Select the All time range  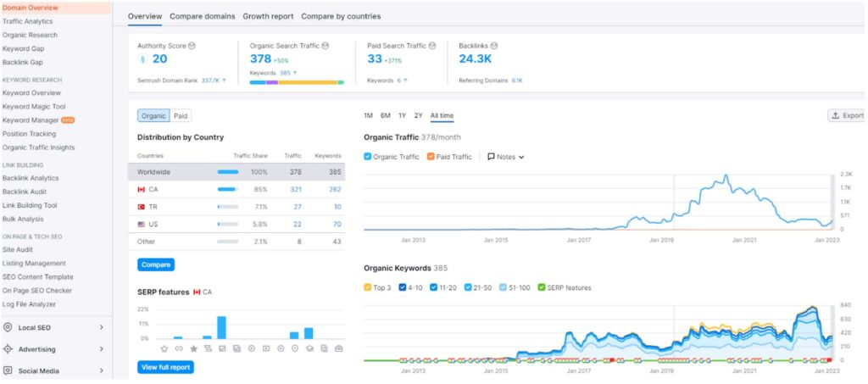pyautogui.click(x=442, y=115)
